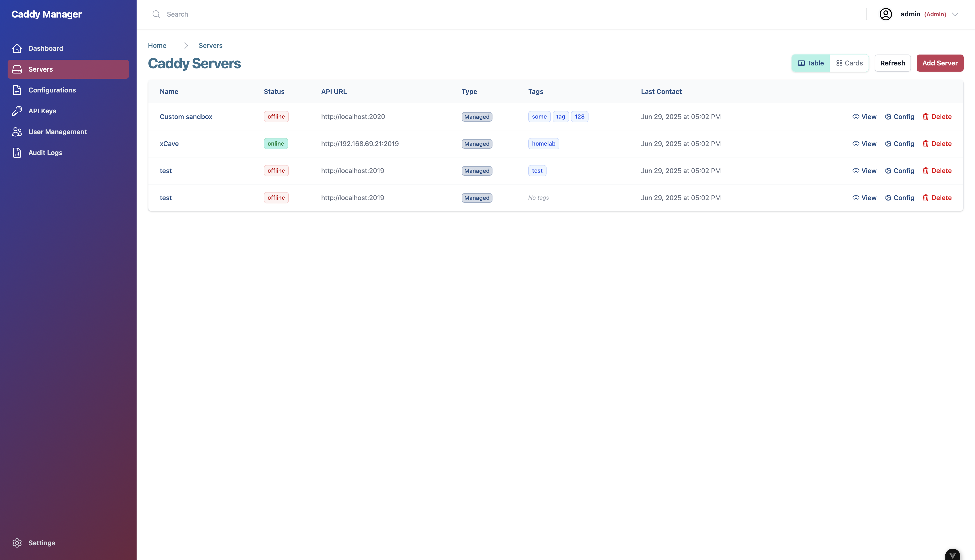
Task: Click the Audit Logs file icon
Action: click(17, 152)
